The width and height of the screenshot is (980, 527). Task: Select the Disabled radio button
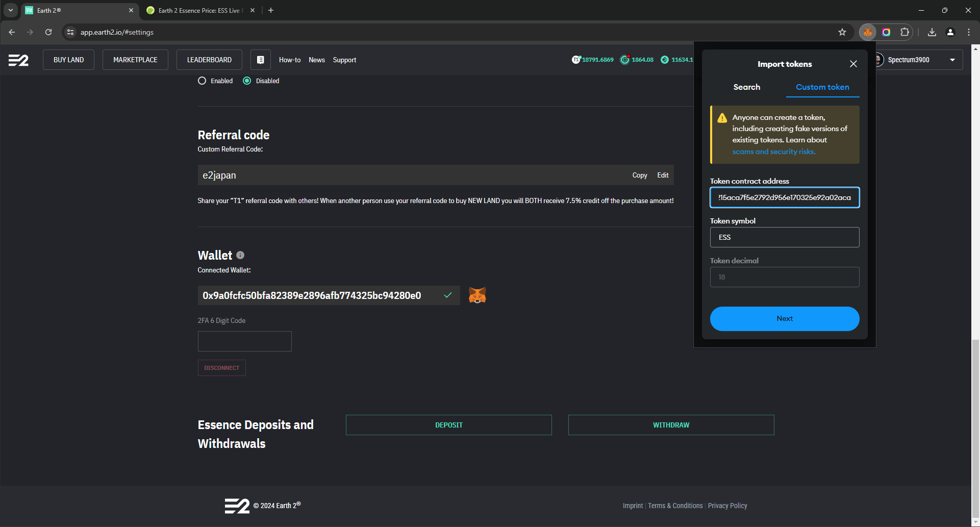[247, 81]
